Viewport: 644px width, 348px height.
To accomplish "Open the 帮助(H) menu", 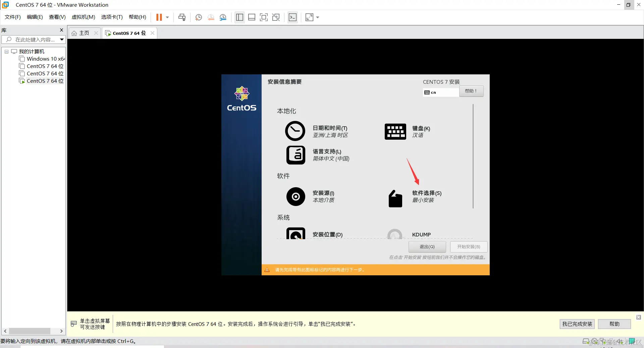I will pyautogui.click(x=138, y=17).
